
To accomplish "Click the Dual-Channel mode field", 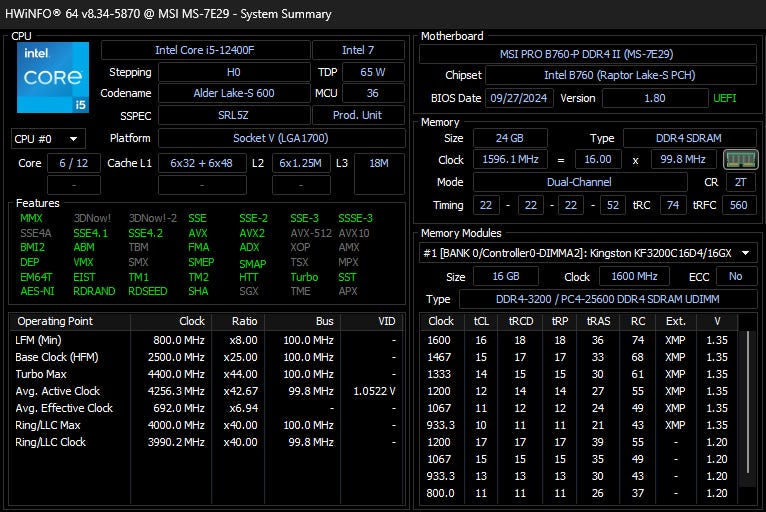I will (579, 182).
